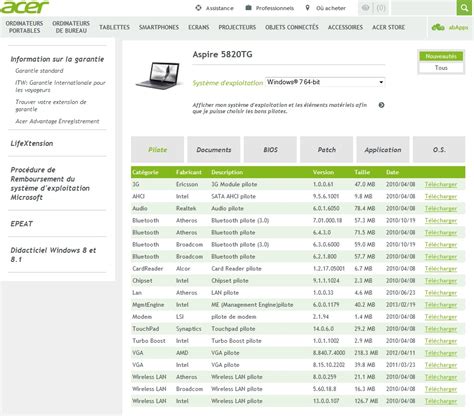Open the Système d'exploitation dropdown
474x416 pixels.
[x=325, y=82]
